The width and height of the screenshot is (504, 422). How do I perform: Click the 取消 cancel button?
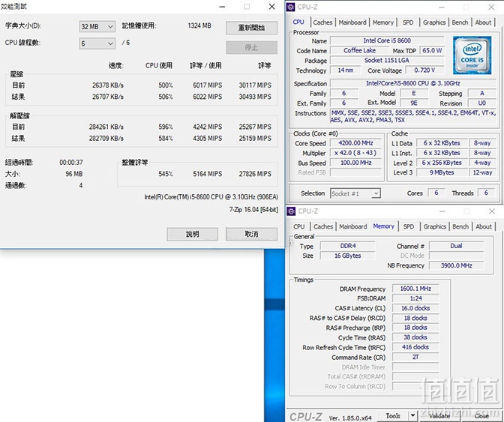251,234
